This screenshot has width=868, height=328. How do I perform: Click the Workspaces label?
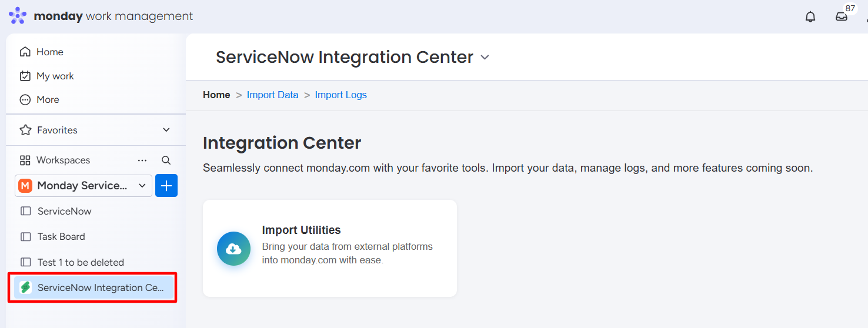point(64,160)
